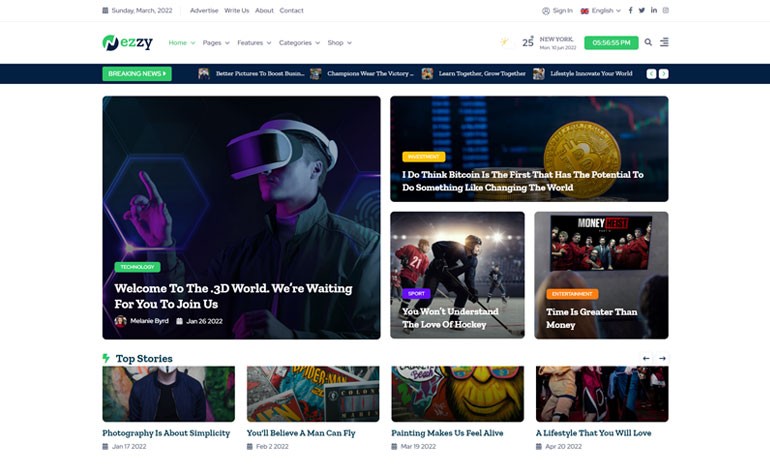Open Time Is Greater Than Money headline
Image resolution: width=770 pixels, height=470 pixels.
pyautogui.click(x=591, y=318)
